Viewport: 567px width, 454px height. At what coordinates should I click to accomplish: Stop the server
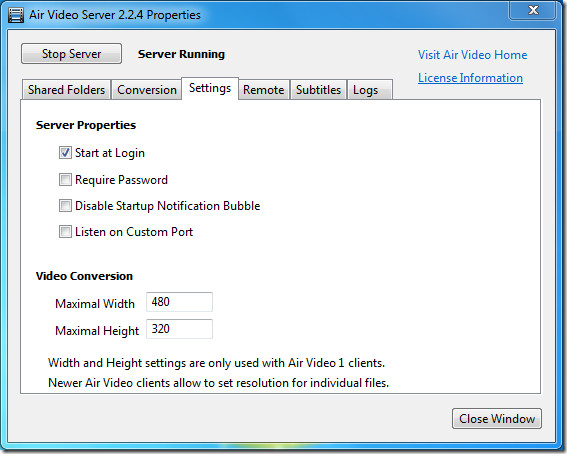click(x=71, y=54)
